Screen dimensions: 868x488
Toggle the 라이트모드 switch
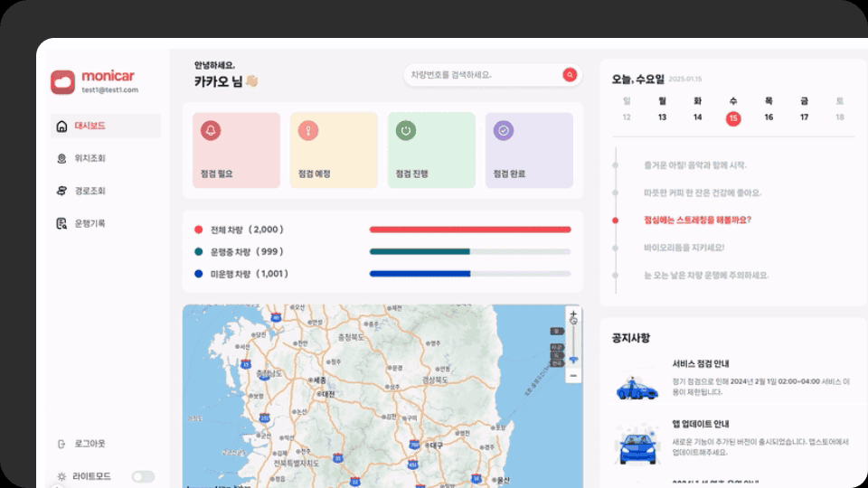tap(144, 476)
